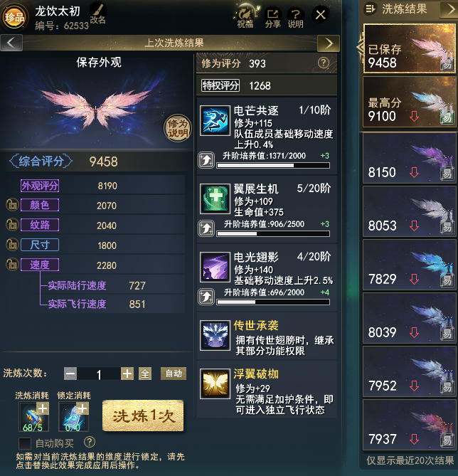This screenshot has width=458, height=476.
Task: Click the 洗炼1次 button
Action: tap(143, 416)
